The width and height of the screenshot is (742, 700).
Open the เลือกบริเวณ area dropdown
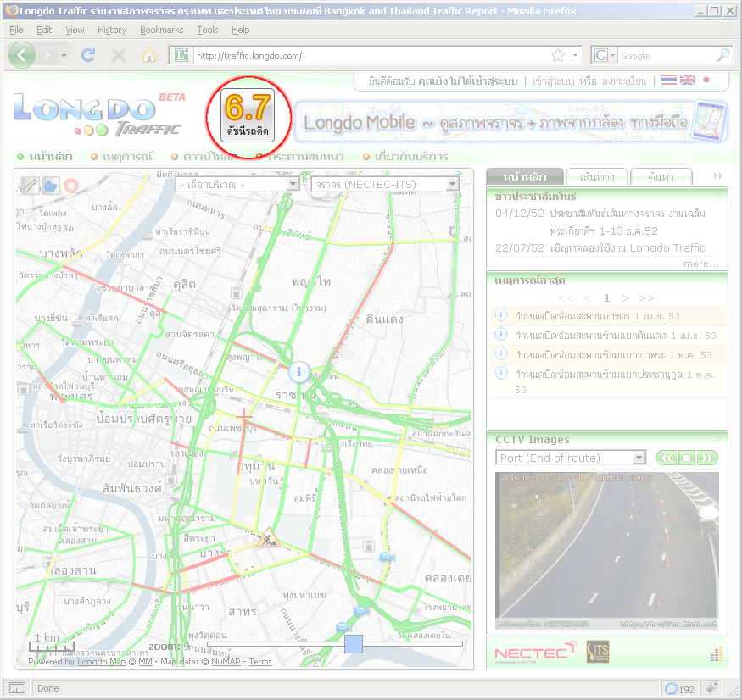pos(238,184)
